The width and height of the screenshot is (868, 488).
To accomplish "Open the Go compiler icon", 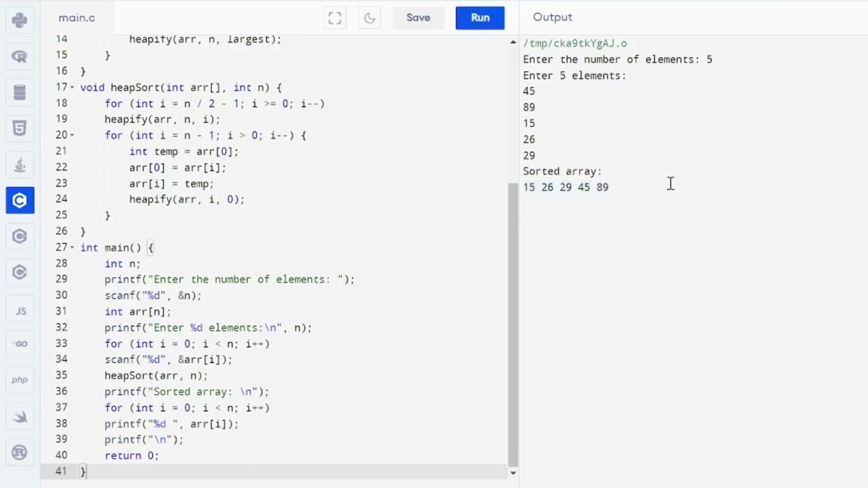I will point(20,344).
